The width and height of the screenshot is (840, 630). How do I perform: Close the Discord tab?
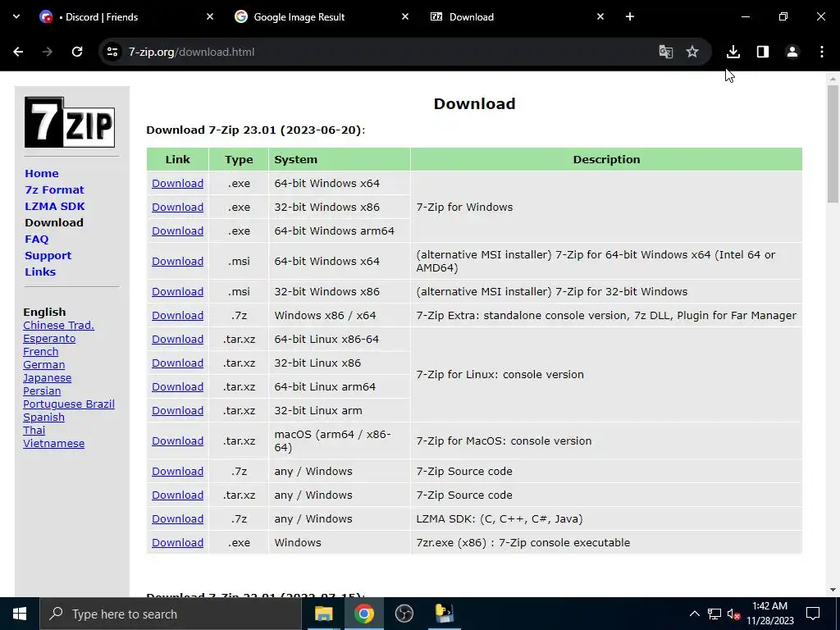click(x=210, y=16)
